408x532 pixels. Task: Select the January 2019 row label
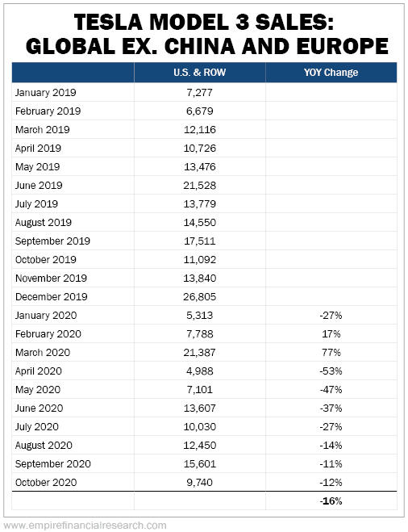click(x=46, y=92)
